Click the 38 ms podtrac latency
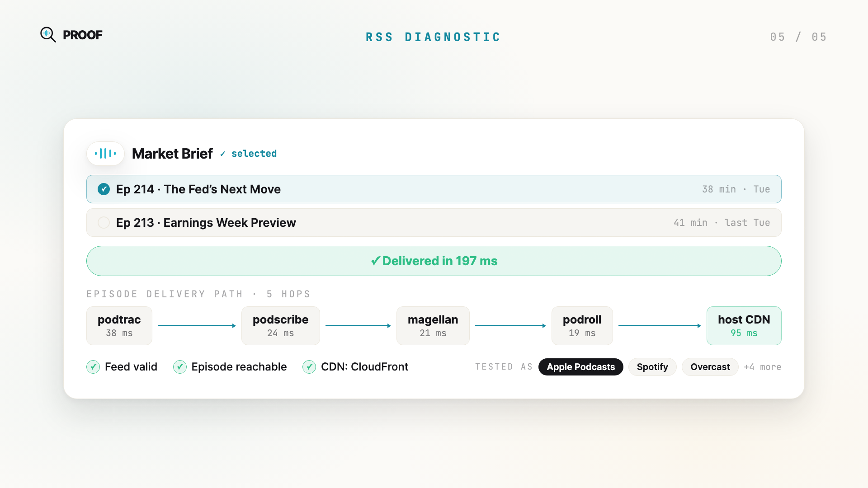 click(119, 333)
